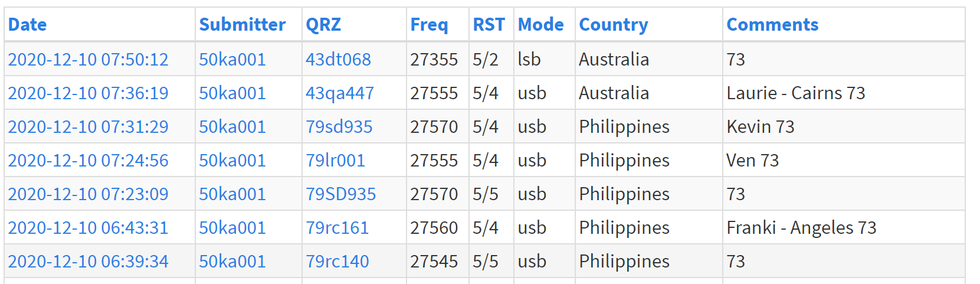
Task: Open QRZ callsign 79sd935 lowercase entry
Action: (x=339, y=126)
